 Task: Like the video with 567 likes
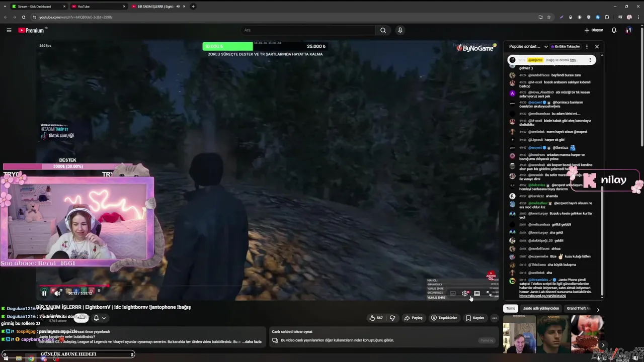coord(376,318)
